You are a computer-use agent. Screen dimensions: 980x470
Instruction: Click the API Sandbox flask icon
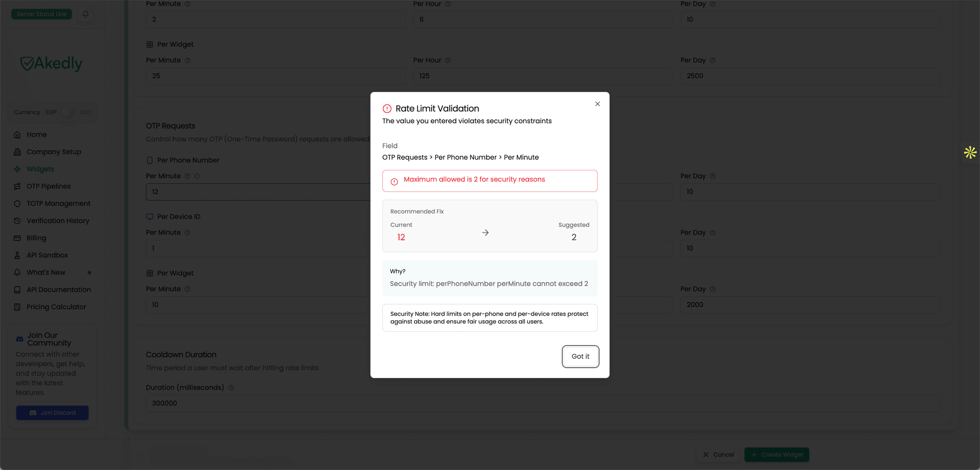coord(17,255)
